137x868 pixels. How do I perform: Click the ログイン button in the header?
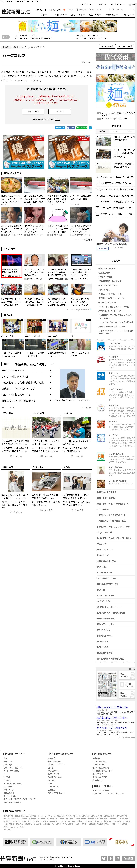[x=72, y=10]
